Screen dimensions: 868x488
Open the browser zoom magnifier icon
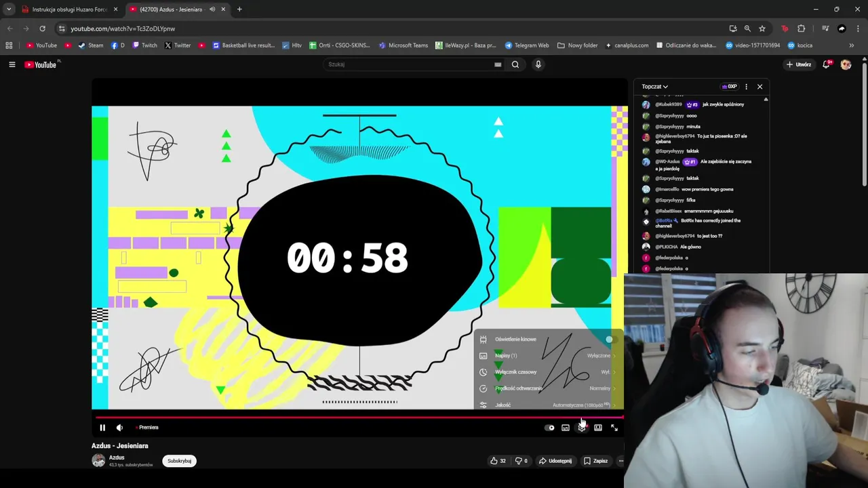[x=747, y=28]
